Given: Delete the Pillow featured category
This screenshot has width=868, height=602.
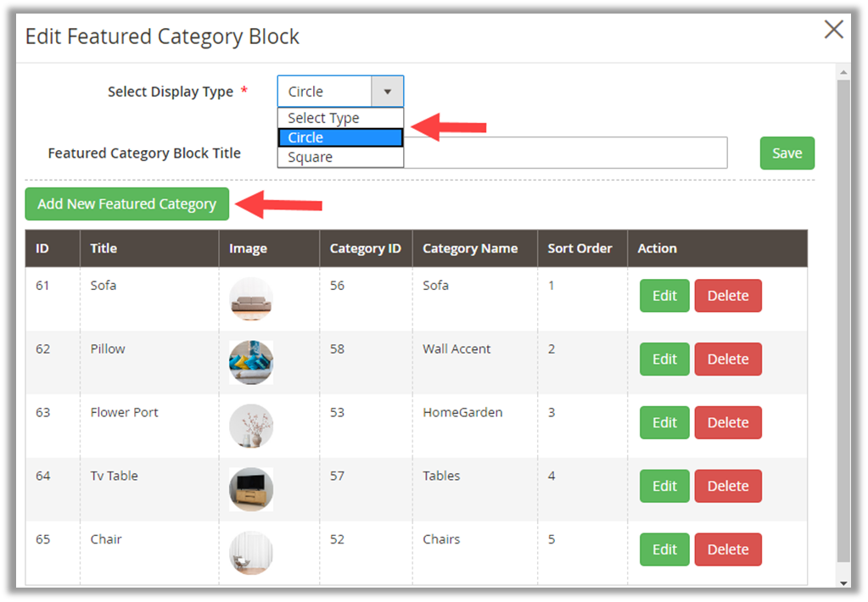Looking at the screenshot, I should [728, 360].
